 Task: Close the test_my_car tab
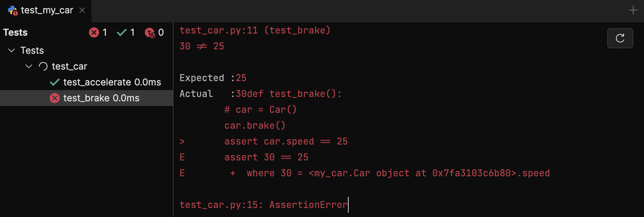(x=82, y=10)
